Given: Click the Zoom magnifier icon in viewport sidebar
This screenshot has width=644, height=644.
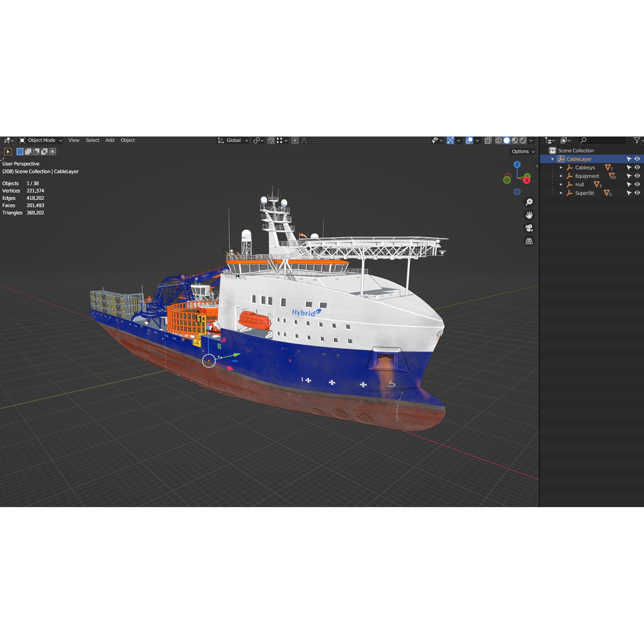Looking at the screenshot, I should tap(529, 202).
